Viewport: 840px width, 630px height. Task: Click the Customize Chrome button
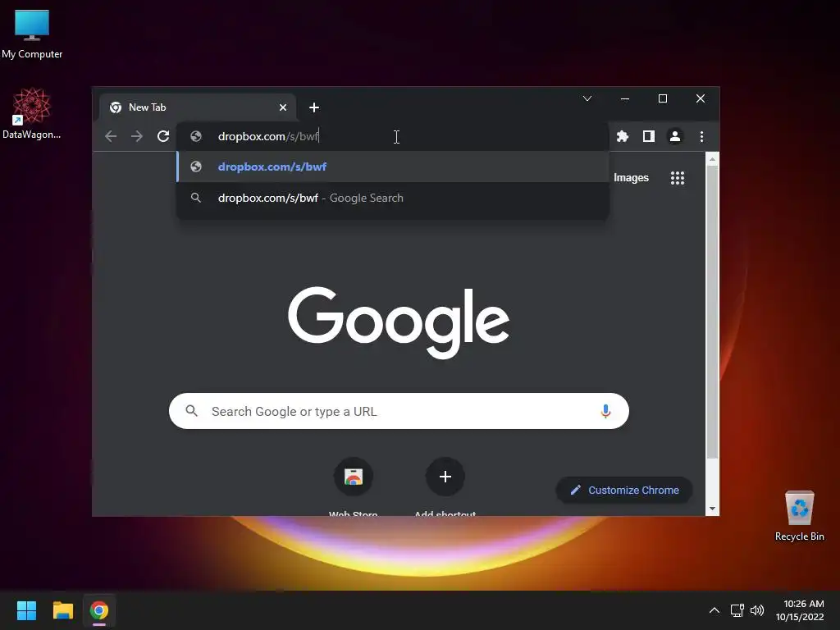[x=624, y=491]
